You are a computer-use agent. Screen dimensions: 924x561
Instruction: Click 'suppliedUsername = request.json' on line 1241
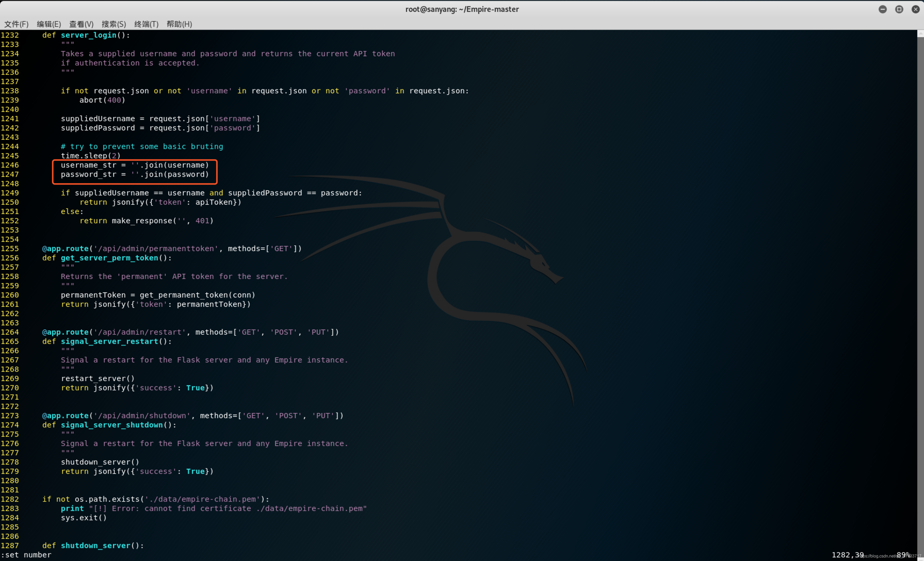160,118
